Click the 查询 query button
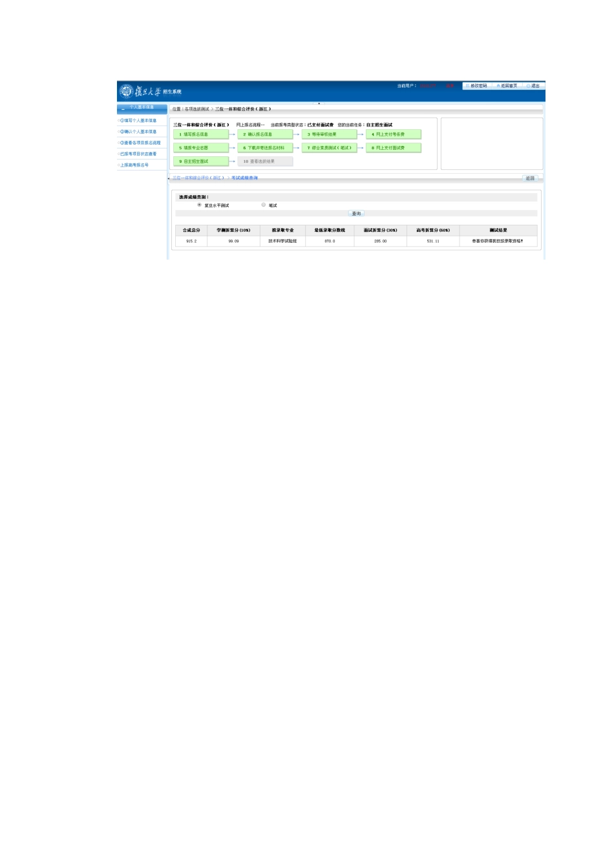614x868 pixels. (x=356, y=213)
